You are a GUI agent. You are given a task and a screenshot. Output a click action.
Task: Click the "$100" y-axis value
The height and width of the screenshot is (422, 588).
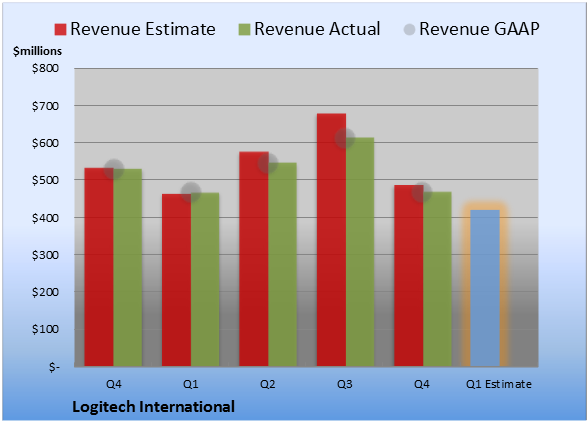tap(45, 329)
